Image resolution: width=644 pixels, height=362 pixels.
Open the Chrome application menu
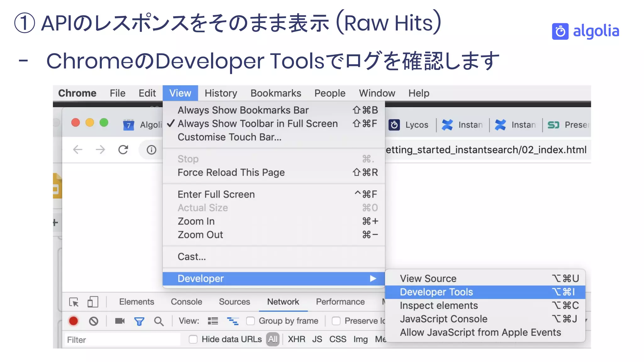click(77, 93)
